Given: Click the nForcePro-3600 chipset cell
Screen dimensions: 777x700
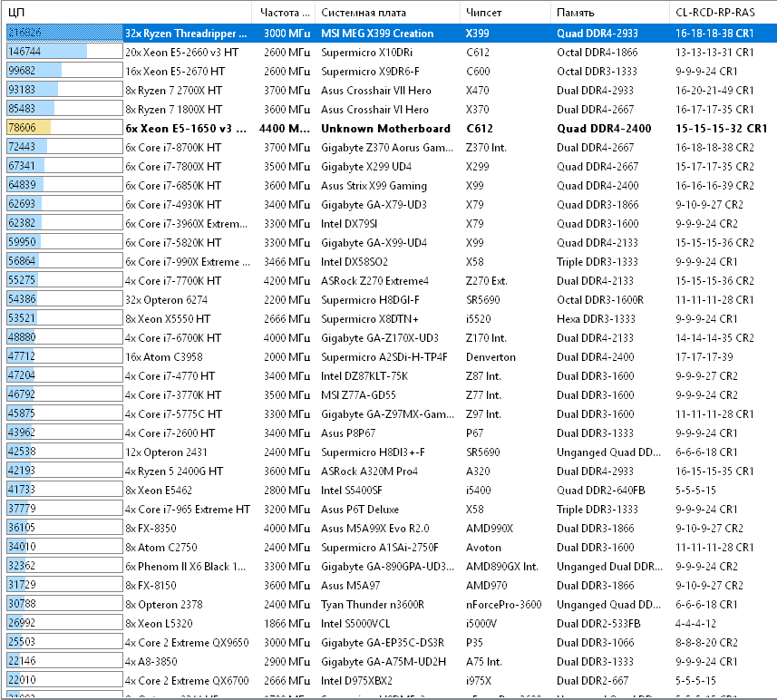Looking at the screenshot, I should click(x=503, y=604).
